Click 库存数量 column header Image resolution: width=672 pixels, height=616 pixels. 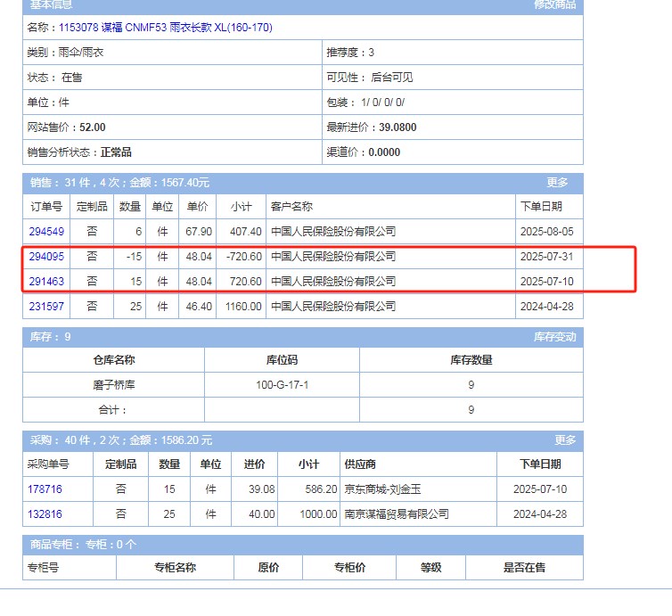coord(471,359)
